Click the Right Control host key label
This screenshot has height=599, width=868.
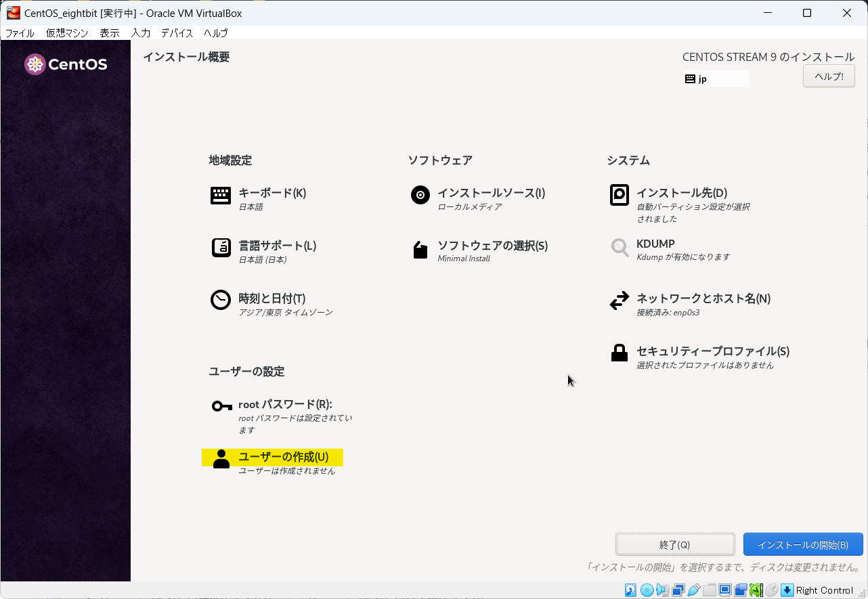tap(825, 590)
